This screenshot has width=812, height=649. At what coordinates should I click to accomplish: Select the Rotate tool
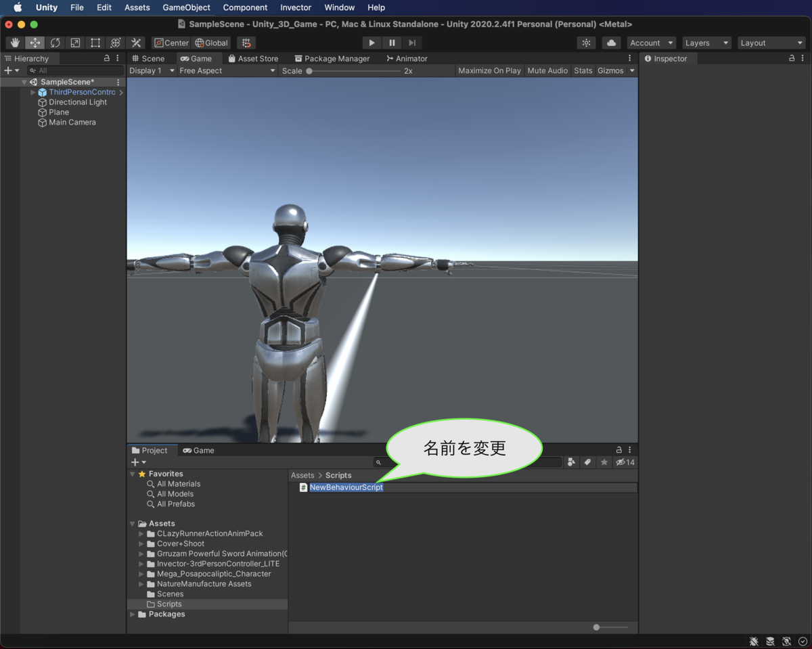[55, 43]
